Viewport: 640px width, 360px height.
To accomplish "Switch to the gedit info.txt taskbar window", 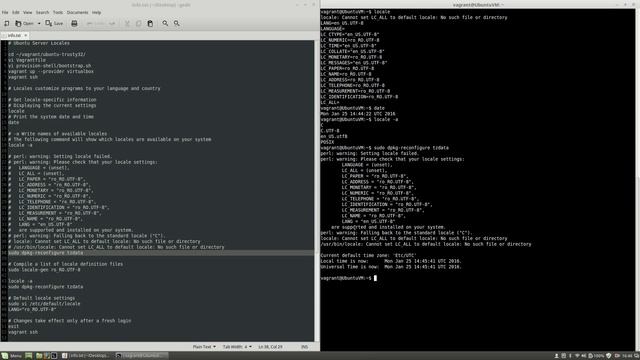I will 86,356.
